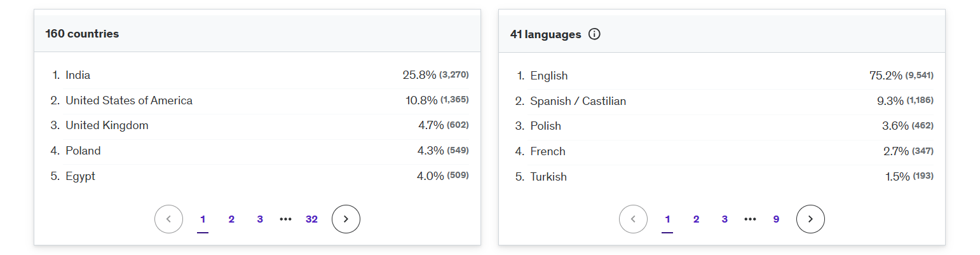Go to previous page of countries list

(x=168, y=219)
